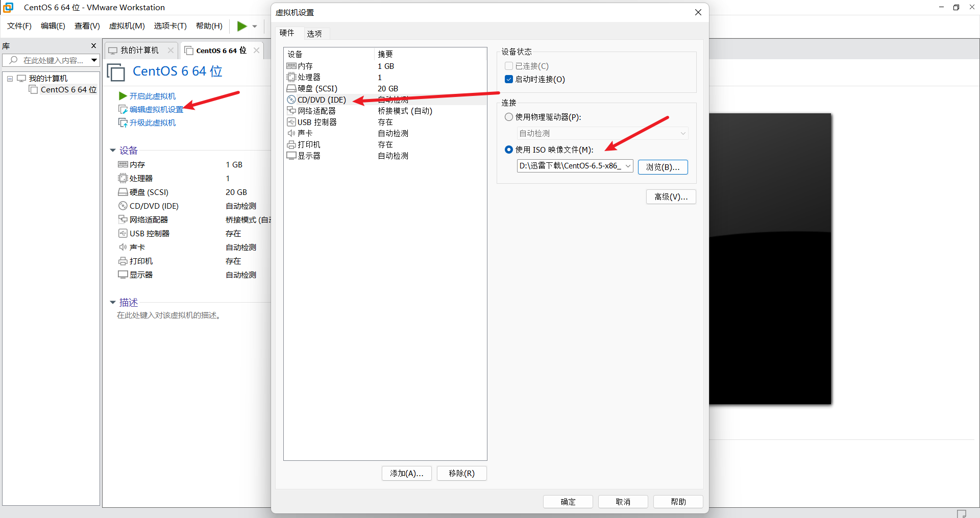
Task: Click the sound card speaker icon in dialog list
Action: [291, 133]
